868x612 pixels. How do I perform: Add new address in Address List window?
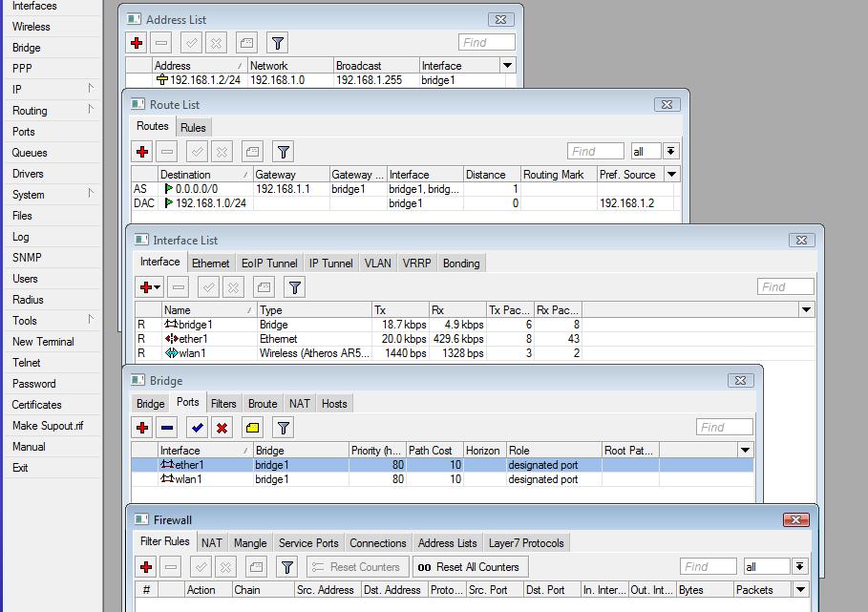[137, 43]
